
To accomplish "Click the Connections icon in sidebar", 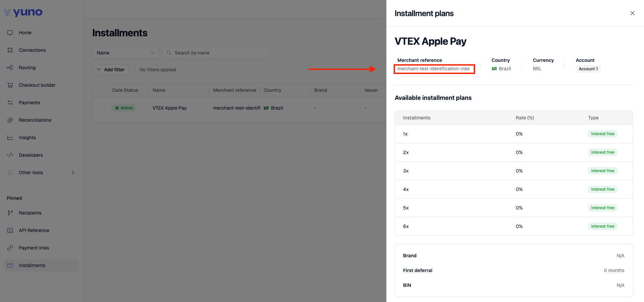I will point(10,50).
